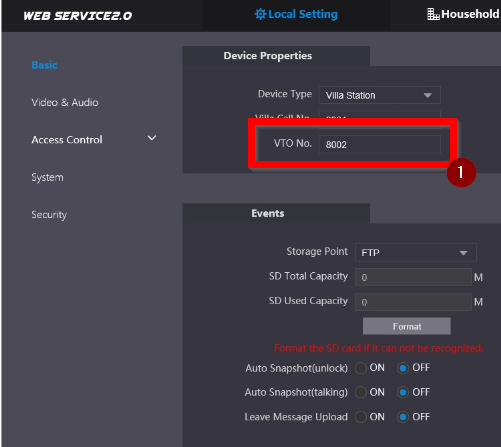The image size is (501, 447).
Task: Switch to the Household tab
Action: (x=463, y=14)
